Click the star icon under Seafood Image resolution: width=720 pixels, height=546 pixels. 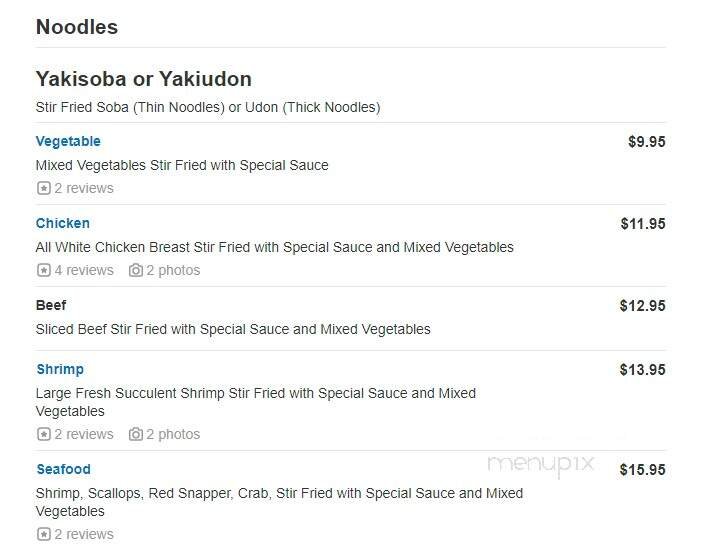pyautogui.click(x=43, y=534)
